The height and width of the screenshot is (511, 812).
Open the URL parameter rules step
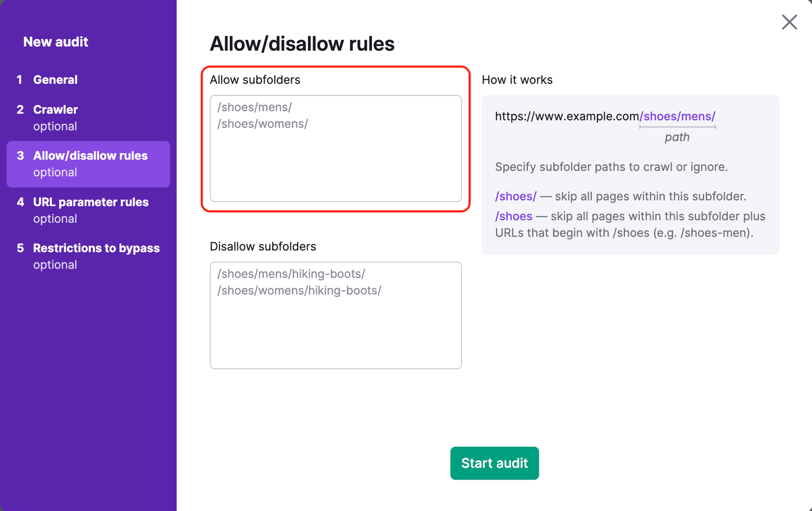pos(91,201)
